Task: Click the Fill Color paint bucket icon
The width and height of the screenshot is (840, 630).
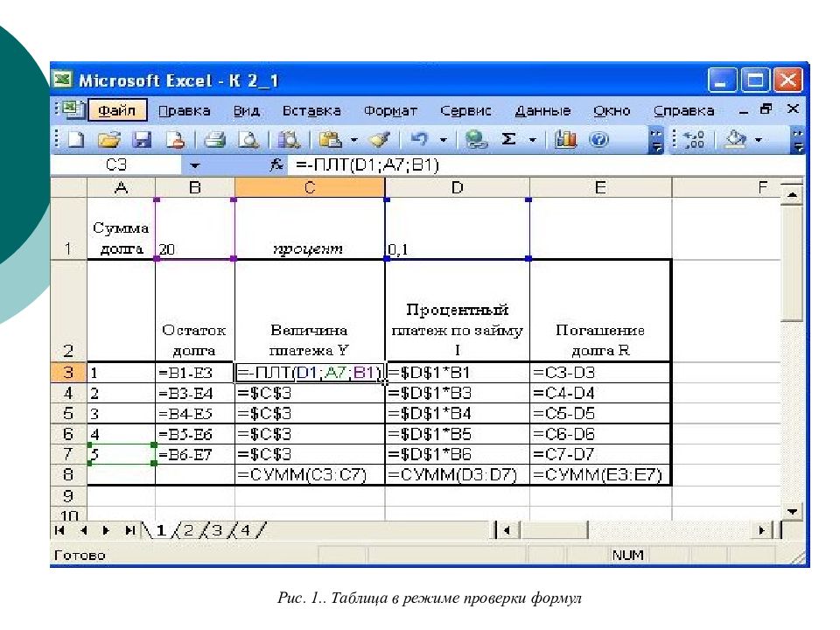Action: click(735, 140)
